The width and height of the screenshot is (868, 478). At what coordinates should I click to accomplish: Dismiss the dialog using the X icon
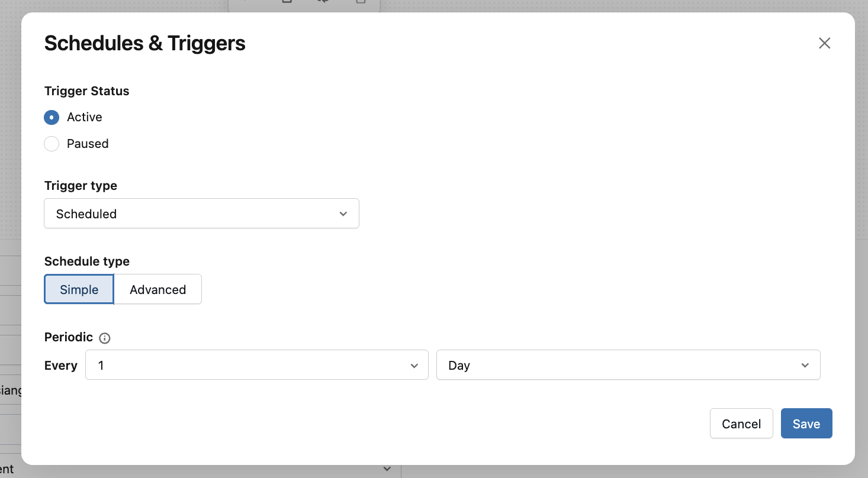coord(824,43)
